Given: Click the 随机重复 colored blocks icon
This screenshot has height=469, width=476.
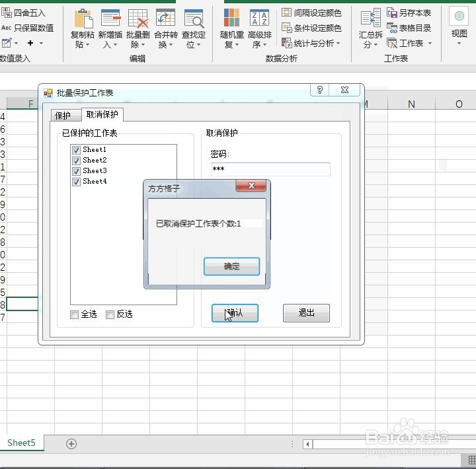Looking at the screenshot, I should point(231,18).
